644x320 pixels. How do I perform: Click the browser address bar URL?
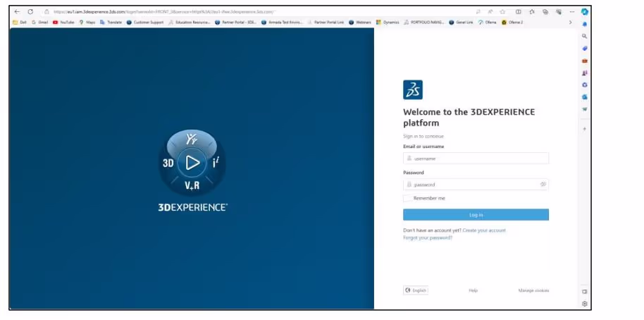(163, 12)
